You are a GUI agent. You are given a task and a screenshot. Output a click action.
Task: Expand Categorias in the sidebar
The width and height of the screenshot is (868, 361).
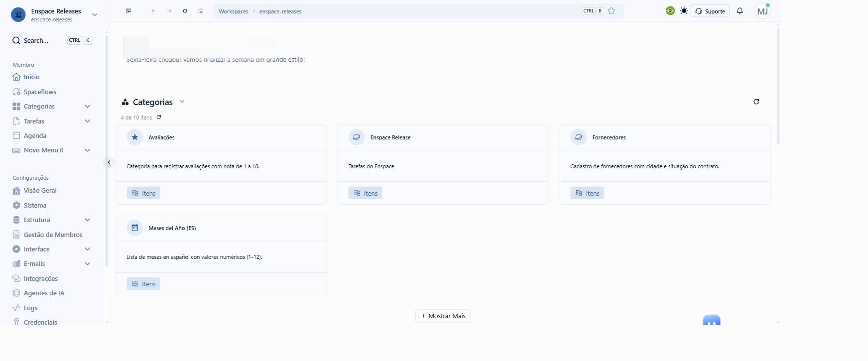click(88, 107)
